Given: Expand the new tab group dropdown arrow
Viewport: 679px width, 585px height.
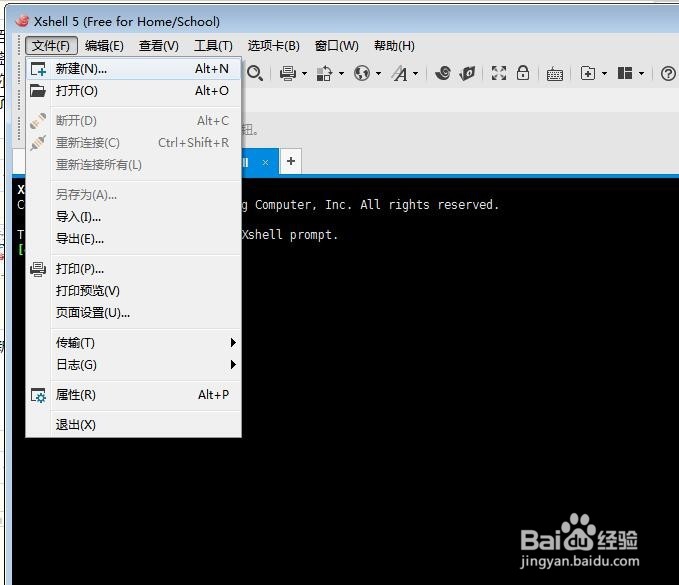Looking at the screenshot, I should (605, 74).
